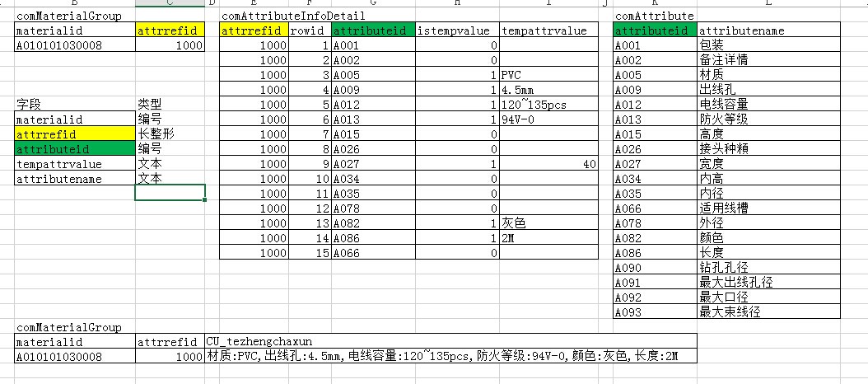Click the A092 attribute id cell
This screenshot has height=384, width=868.
click(x=656, y=297)
